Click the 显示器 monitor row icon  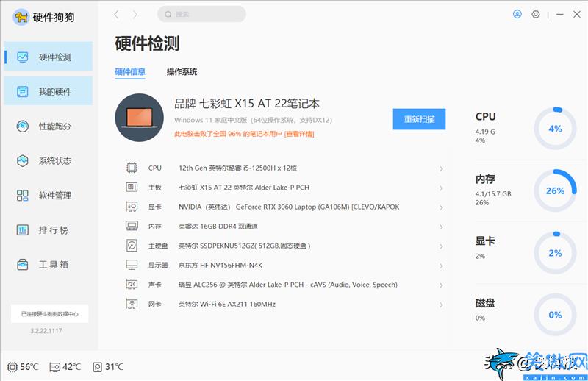click(x=132, y=265)
